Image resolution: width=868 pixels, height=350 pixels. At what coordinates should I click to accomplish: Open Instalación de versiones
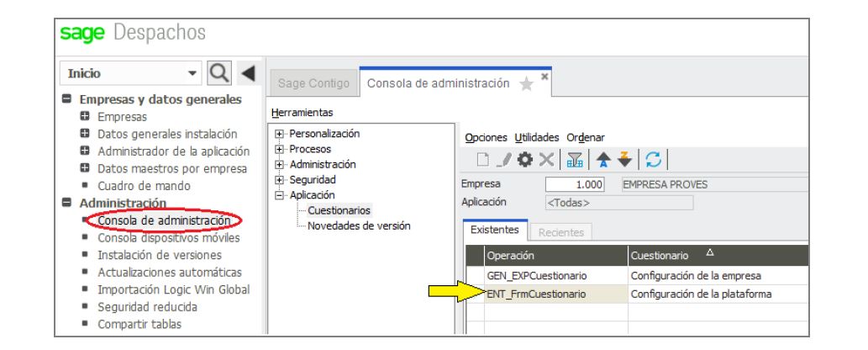(160, 255)
